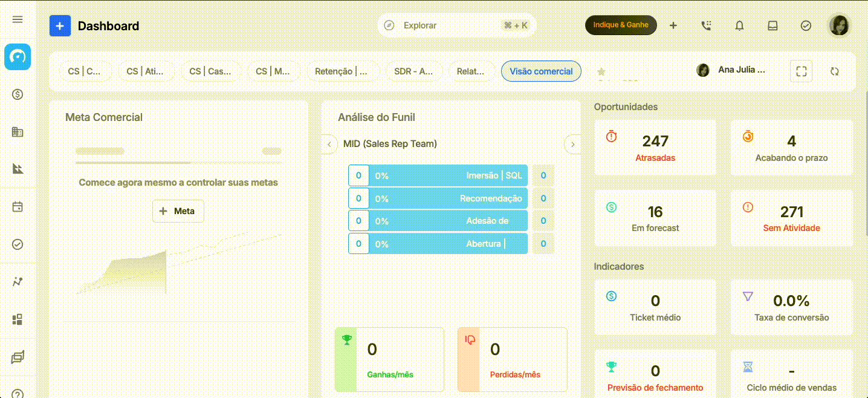This screenshot has height=398, width=868.
Task: Click the notifications bell icon
Action: click(x=739, y=25)
